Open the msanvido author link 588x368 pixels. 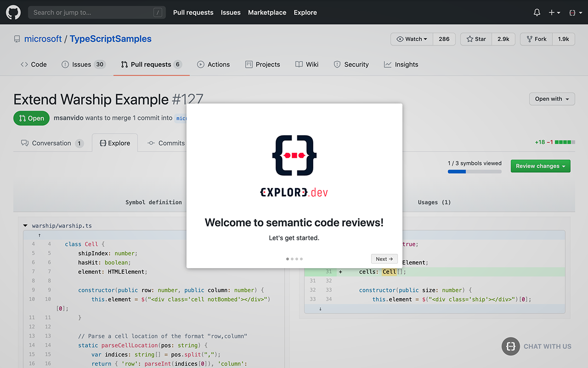pos(68,118)
